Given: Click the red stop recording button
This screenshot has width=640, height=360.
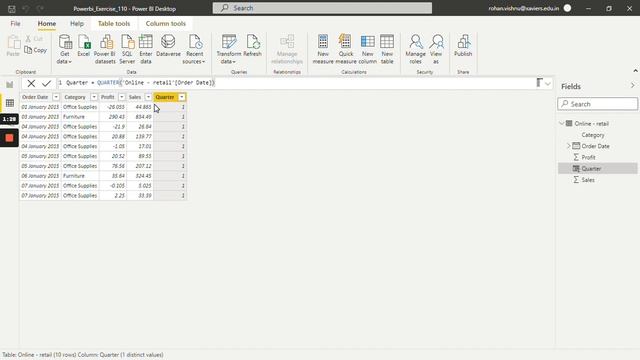Looking at the screenshot, I should pyautogui.click(x=9, y=138).
